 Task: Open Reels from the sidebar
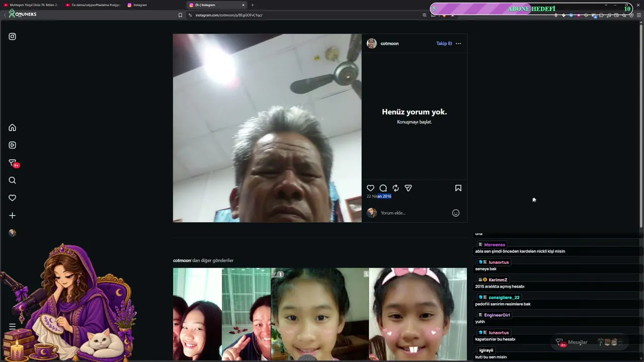point(12,145)
